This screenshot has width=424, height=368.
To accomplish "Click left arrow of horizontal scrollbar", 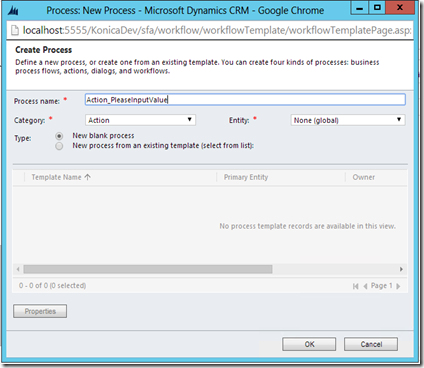I will pyautogui.click(x=18, y=269).
